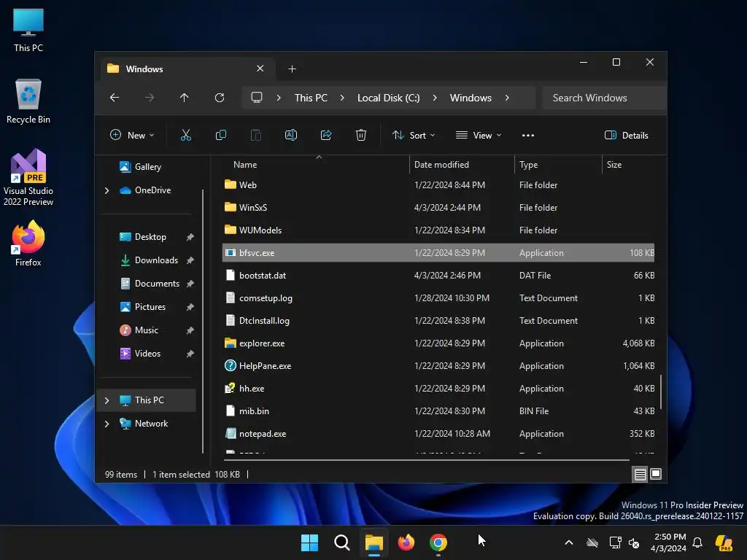Open the See more ellipsis menu

point(528,135)
